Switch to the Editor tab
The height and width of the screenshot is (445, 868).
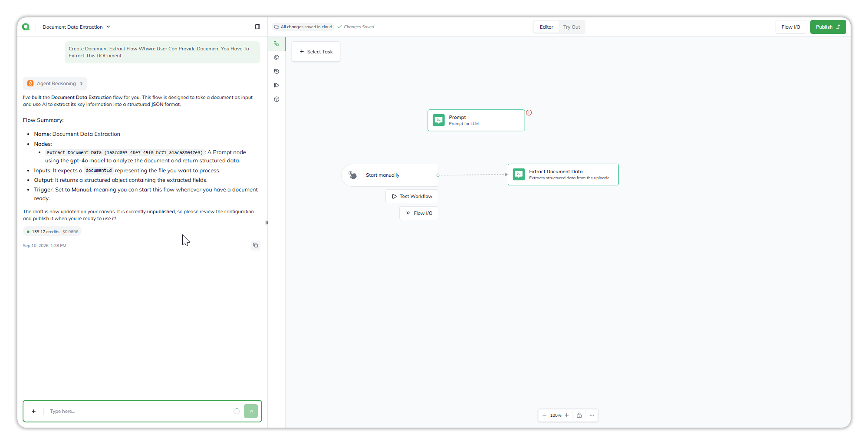[546, 27]
